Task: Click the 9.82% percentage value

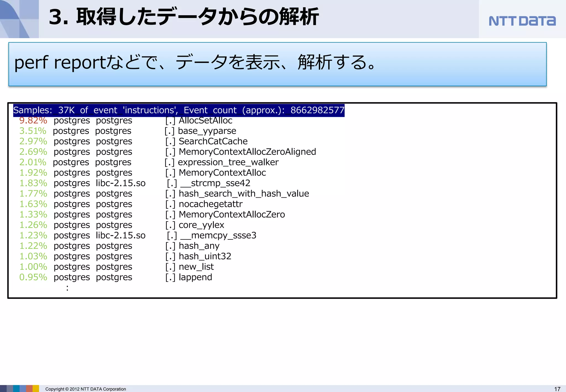Action: [x=33, y=121]
